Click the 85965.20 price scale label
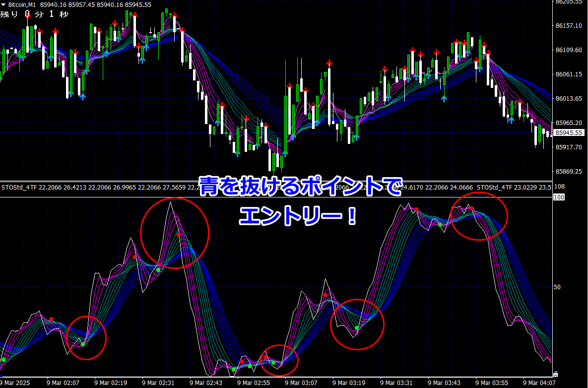The height and width of the screenshot is (388, 588). pyautogui.click(x=569, y=123)
